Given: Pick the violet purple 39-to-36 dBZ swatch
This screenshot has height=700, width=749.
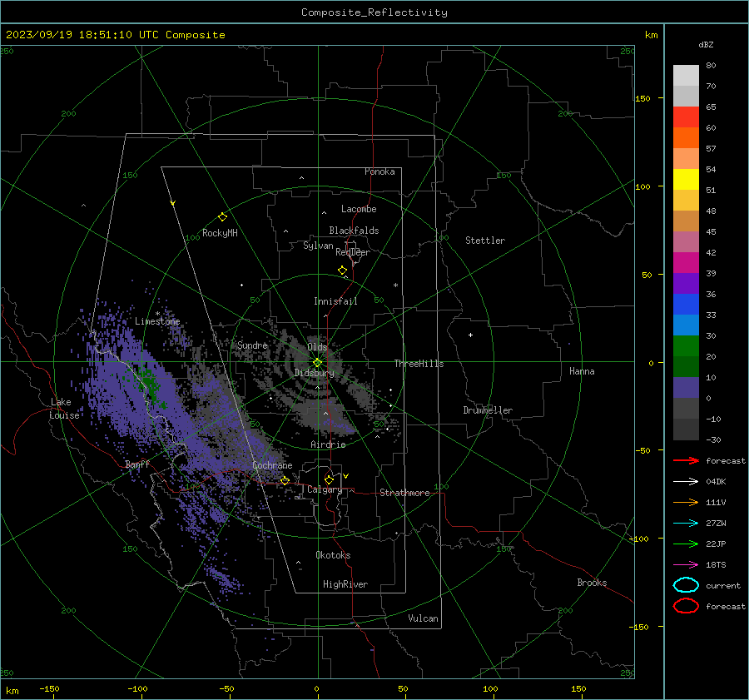Looking at the screenshot, I should (x=686, y=283).
